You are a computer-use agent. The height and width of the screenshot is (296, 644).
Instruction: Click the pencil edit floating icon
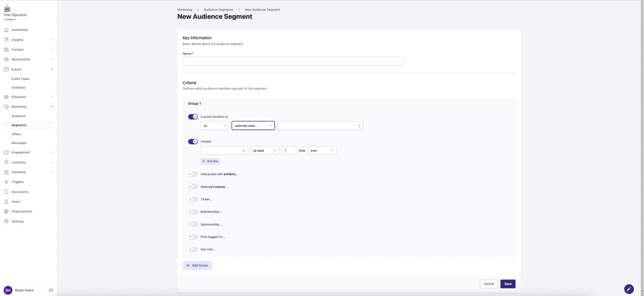click(629, 289)
